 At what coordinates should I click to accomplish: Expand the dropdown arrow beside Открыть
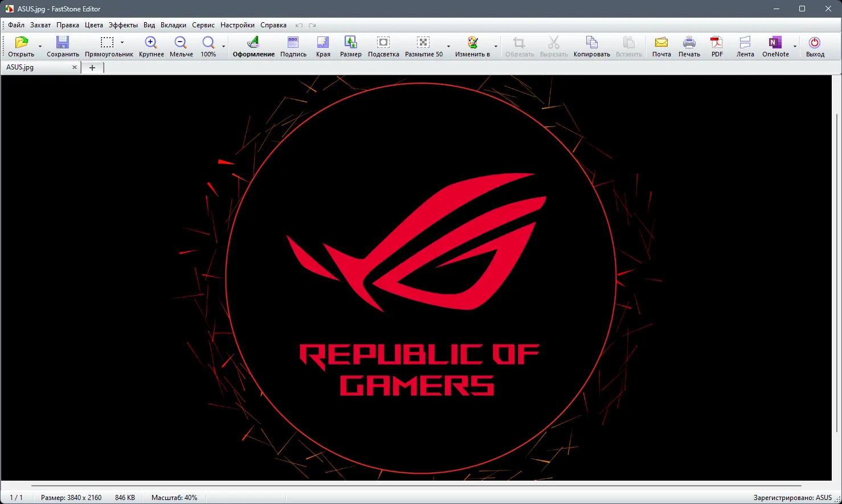pos(40,46)
